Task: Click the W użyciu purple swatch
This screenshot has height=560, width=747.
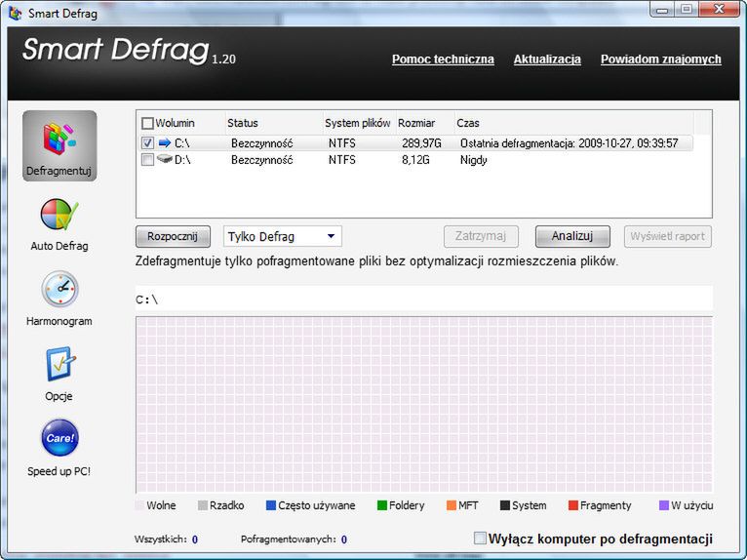Action: coord(664,505)
